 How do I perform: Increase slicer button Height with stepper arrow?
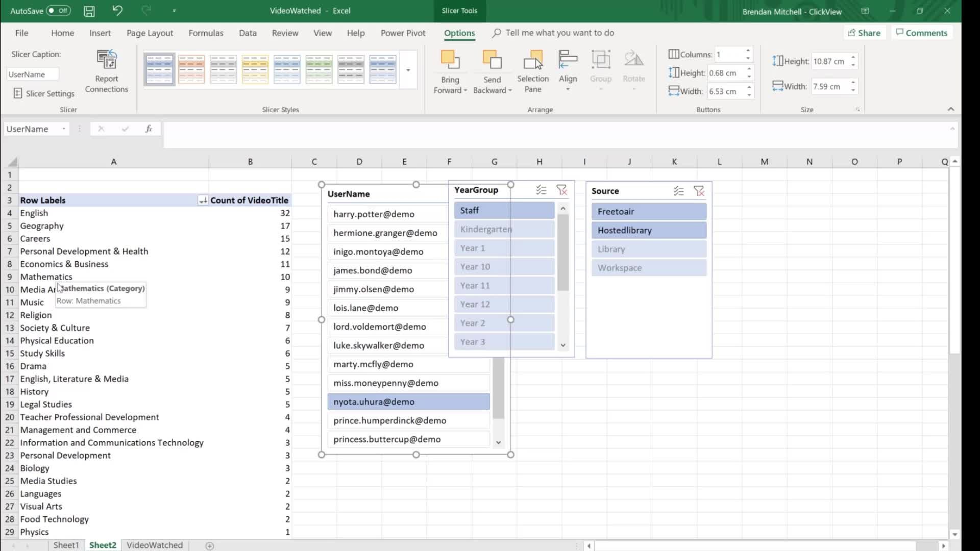749,69
